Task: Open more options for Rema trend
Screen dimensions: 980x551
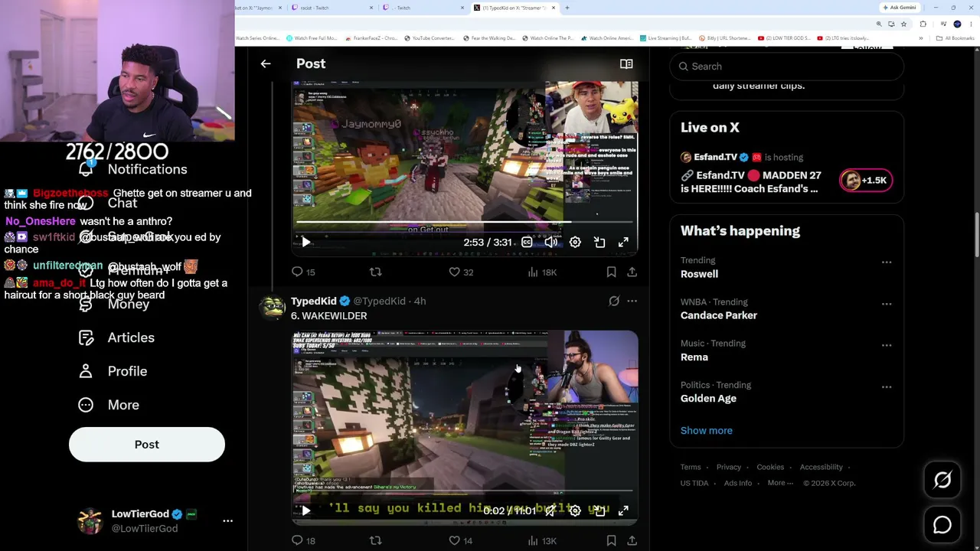Action: tap(887, 345)
